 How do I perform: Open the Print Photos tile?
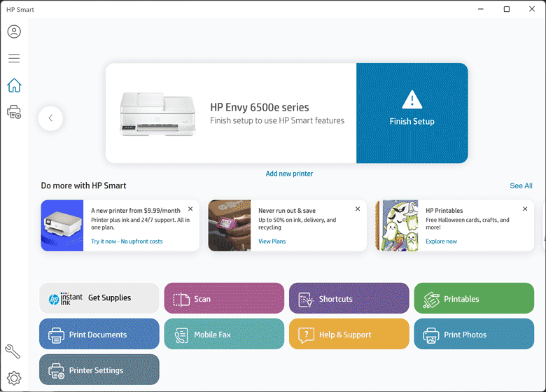[474, 334]
